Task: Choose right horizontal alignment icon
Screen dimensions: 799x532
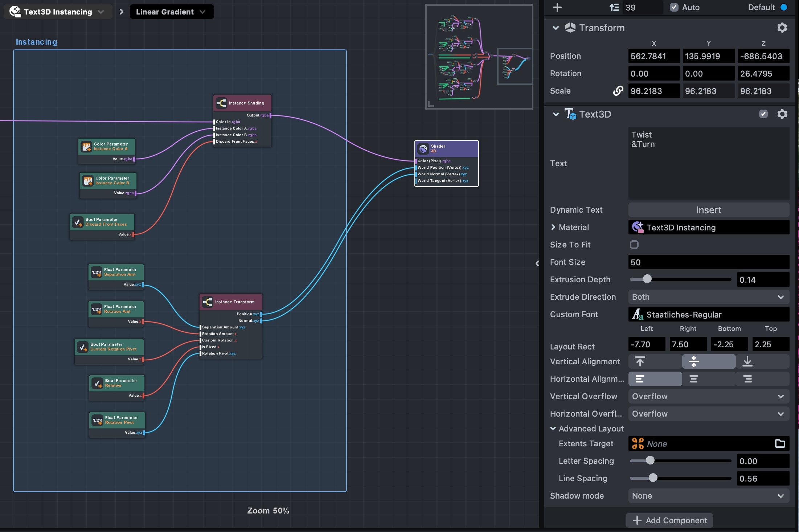Action: tap(747, 379)
